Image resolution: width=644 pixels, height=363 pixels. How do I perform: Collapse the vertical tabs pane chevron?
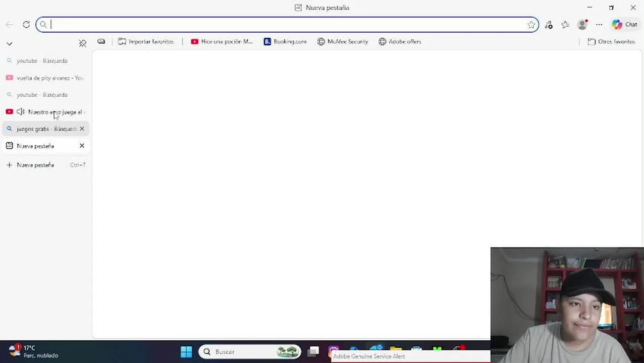point(10,44)
